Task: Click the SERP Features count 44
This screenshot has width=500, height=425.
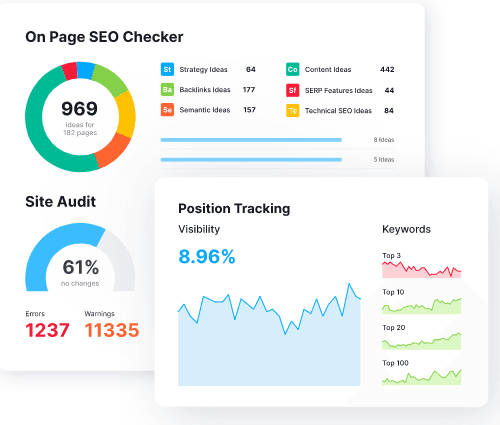Action: point(389,90)
